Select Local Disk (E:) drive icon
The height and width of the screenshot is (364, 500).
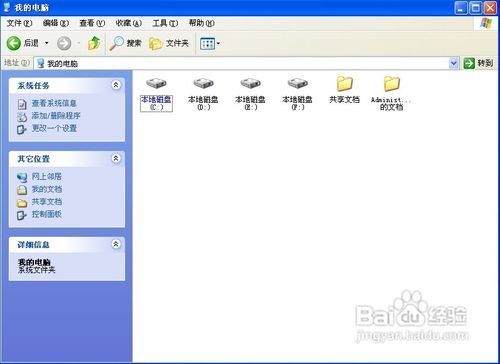[x=250, y=83]
